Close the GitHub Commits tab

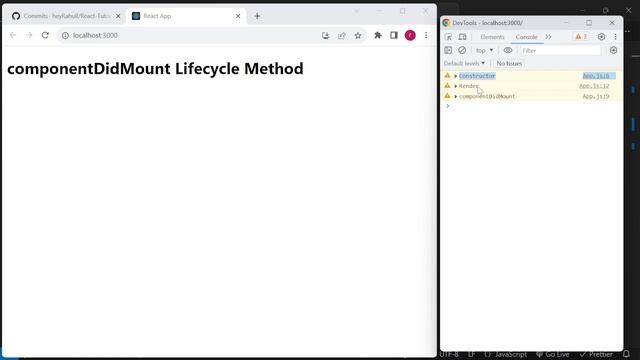click(118, 16)
